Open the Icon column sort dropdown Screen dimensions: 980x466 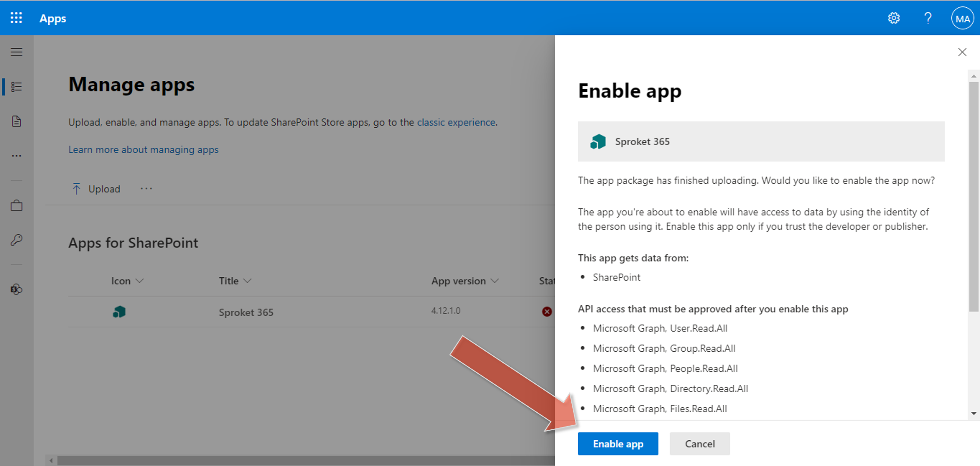click(141, 281)
